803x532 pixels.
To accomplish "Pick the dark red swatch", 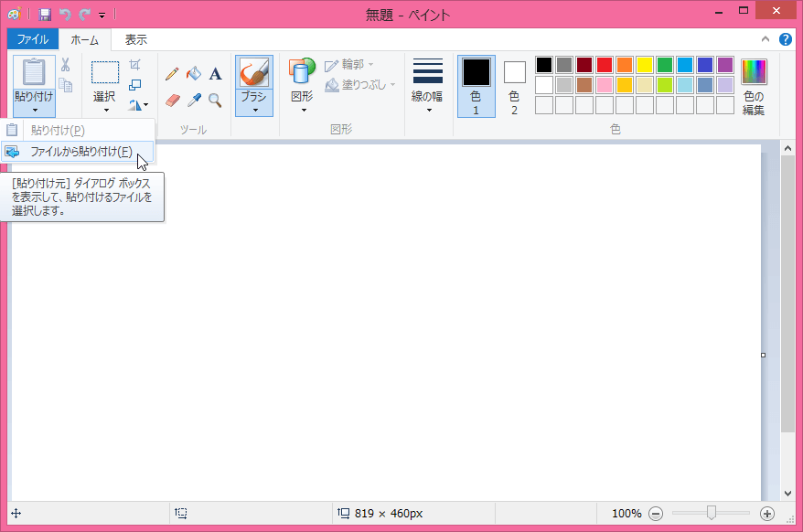I will (584, 65).
